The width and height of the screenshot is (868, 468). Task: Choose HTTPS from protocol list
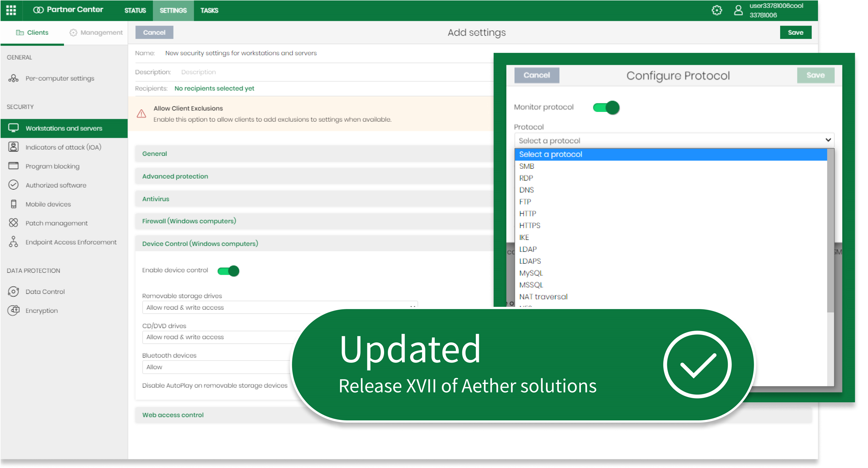pyautogui.click(x=671, y=226)
